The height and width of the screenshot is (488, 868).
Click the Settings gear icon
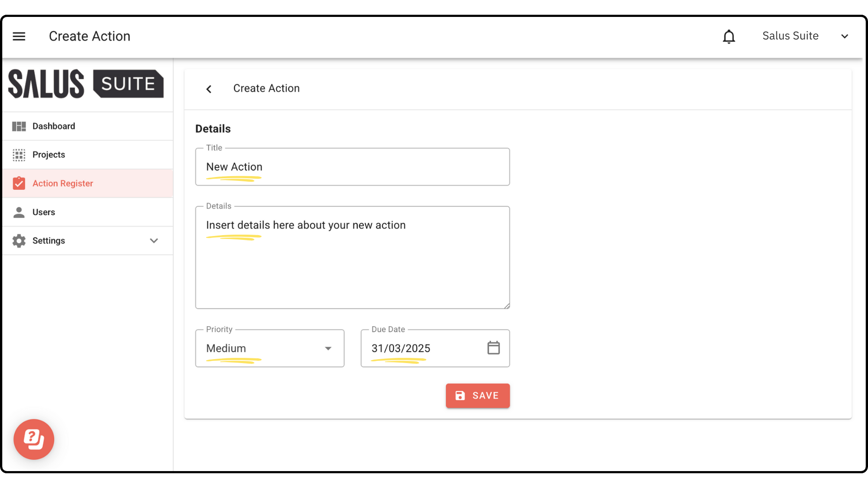coord(19,241)
